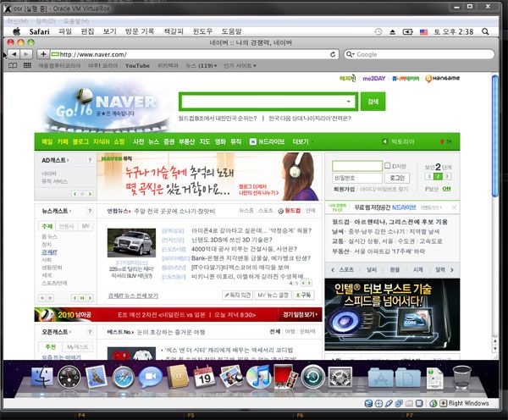The image size is (508, 420).
Task: Focus the Naver login ID field
Action: pyautogui.click(x=357, y=166)
